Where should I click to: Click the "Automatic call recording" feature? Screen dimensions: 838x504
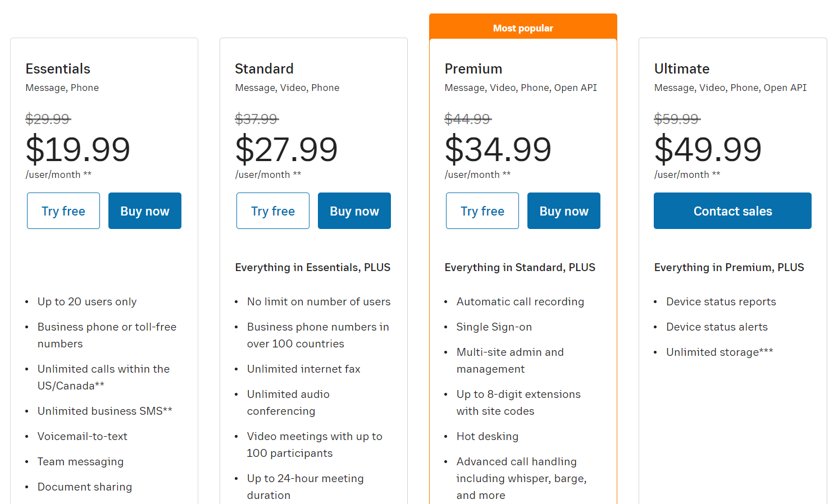tap(520, 301)
